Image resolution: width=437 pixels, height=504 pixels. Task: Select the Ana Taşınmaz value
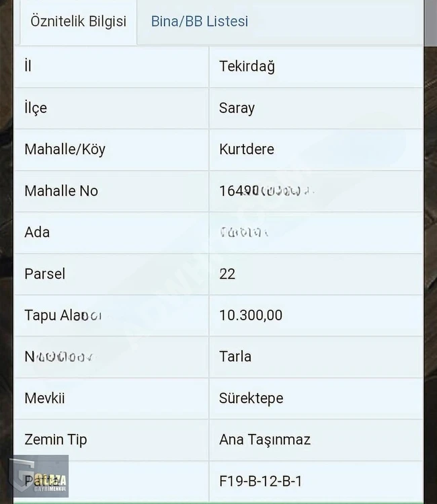265,440
